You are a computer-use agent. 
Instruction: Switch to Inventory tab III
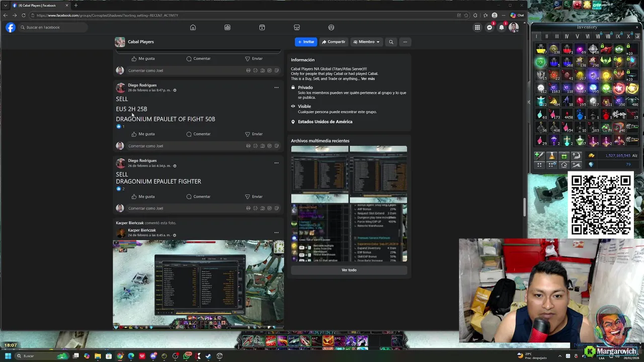coord(556,36)
